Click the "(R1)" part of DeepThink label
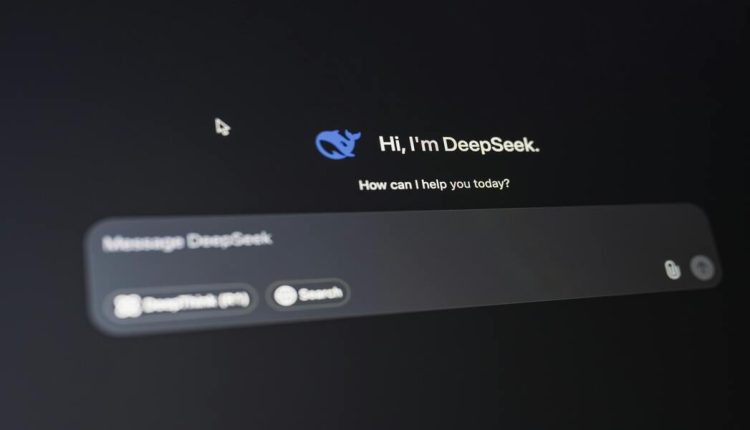Image resolution: width=750 pixels, height=430 pixels. (x=232, y=299)
